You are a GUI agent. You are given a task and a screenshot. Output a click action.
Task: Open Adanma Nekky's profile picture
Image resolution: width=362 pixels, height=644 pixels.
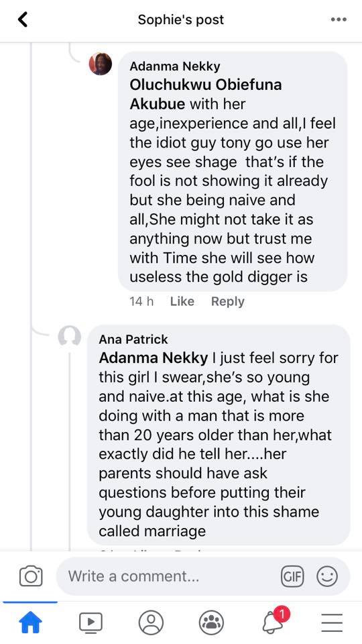101,64
